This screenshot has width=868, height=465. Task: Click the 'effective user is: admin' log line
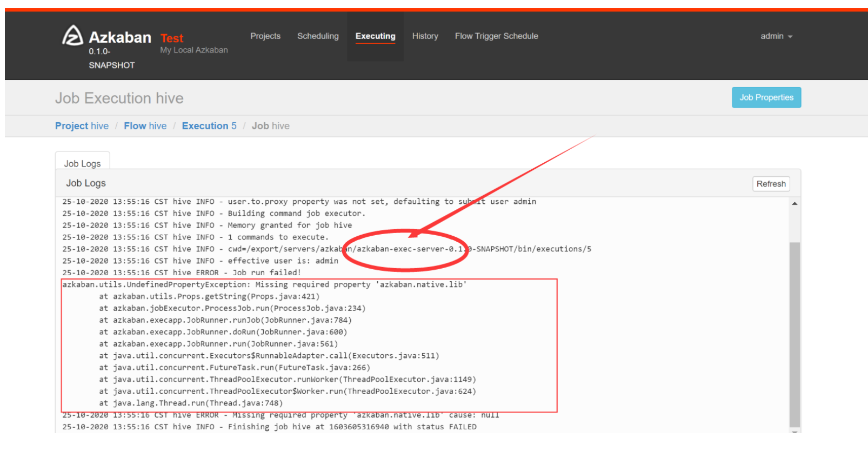click(200, 261)
